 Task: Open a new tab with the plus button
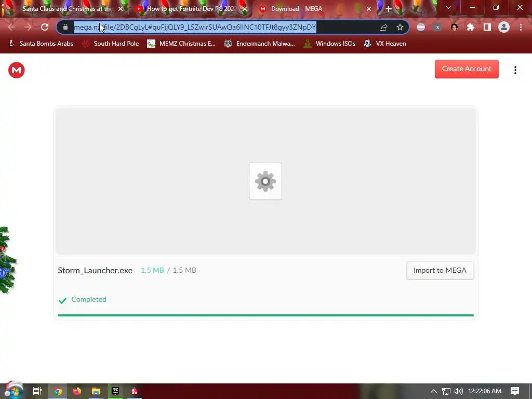click(x=389, y=9)
